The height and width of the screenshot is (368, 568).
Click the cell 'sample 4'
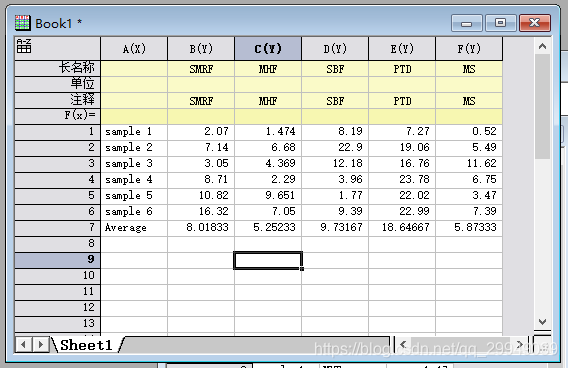tap(134, 180)
